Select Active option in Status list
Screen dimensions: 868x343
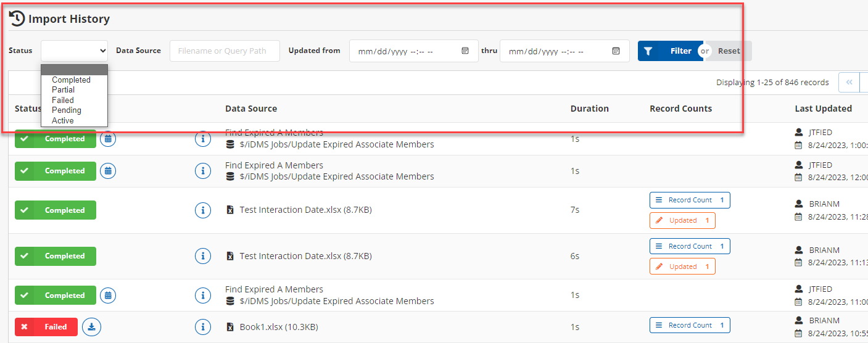coord(63,120)
